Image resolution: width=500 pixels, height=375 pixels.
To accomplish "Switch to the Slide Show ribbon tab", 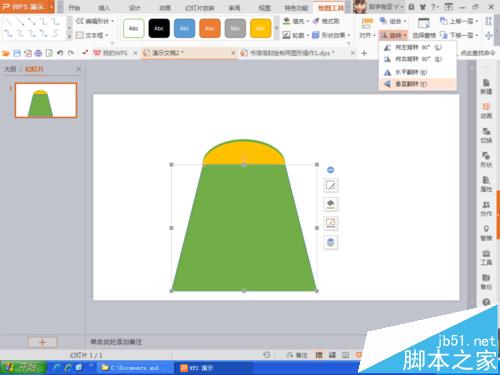I will coord(199,8).
